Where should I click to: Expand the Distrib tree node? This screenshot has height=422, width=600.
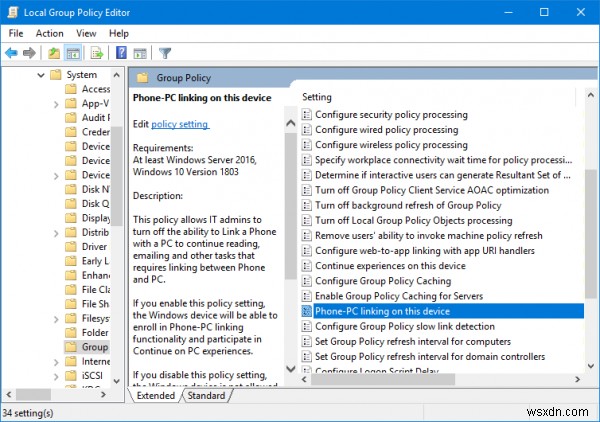click(x=56, y=233)
